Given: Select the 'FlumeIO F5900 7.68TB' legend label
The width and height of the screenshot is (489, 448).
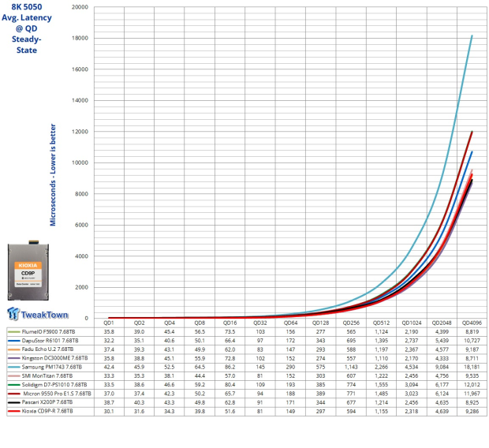Looking at the screenshot, I should 48,332.
